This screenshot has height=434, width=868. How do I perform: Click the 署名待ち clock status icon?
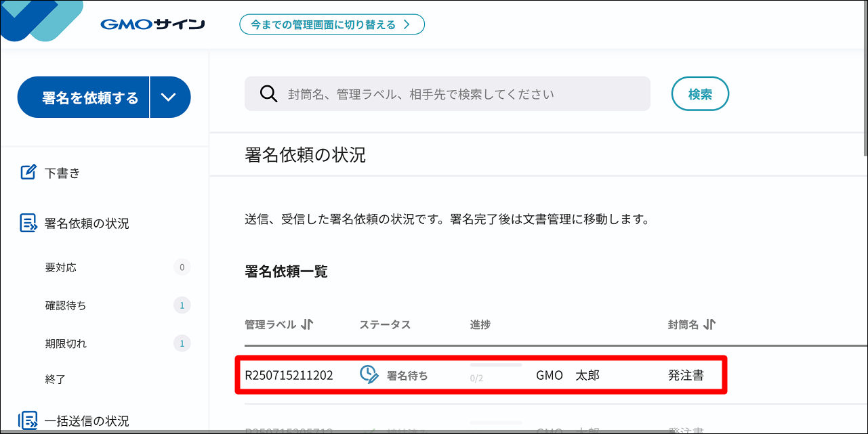pyautogui.click(x=369, y=374)
